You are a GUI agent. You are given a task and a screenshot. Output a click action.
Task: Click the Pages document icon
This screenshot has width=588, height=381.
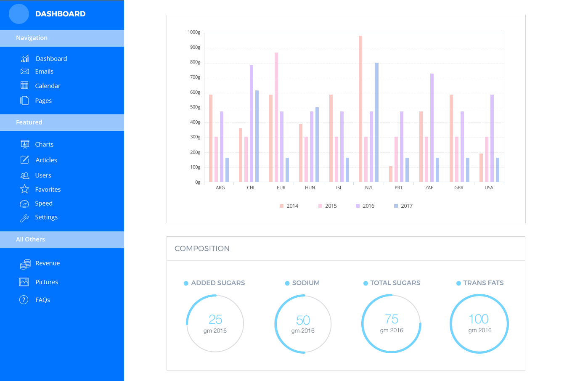[24, 101]
